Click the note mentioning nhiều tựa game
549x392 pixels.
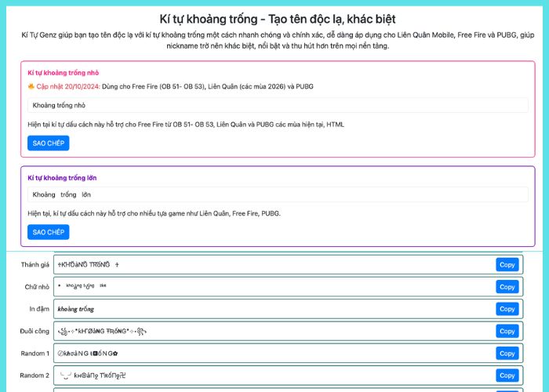(x=154, y=213)
